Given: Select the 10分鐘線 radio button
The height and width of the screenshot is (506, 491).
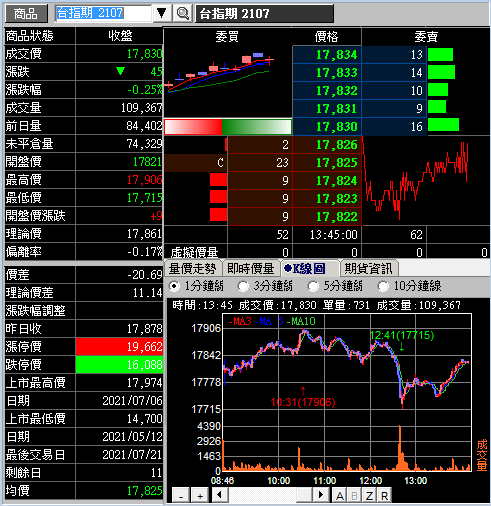Looking at the screenshot, I should 383,286.
